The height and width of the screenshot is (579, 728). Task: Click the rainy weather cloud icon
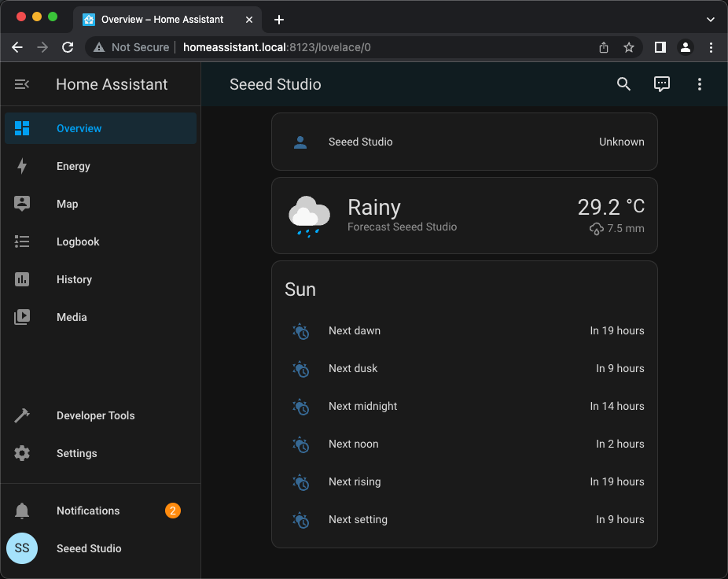309,216
